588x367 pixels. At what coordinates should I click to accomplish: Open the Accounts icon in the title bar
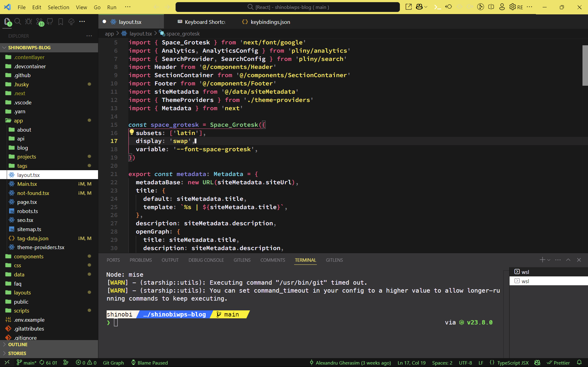502,7
